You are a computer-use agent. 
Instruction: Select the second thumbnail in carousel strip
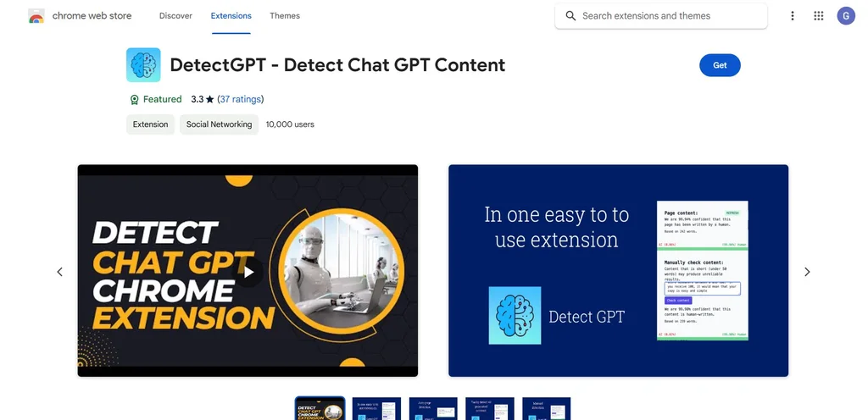point(376,408)
